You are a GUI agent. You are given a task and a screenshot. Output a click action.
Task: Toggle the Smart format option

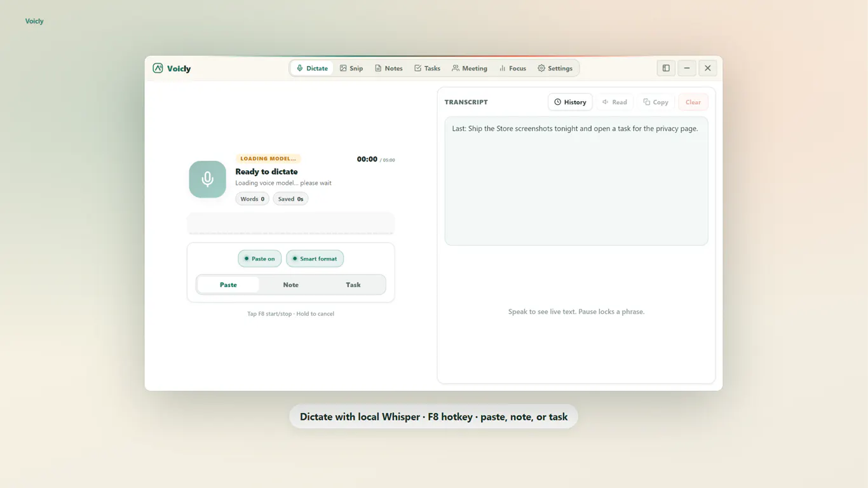315,259
